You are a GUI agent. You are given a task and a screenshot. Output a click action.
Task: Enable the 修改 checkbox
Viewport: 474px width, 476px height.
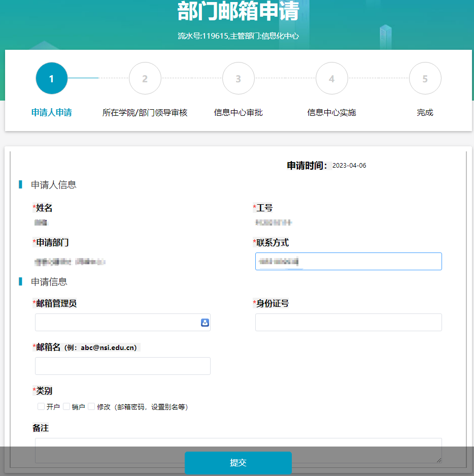coord(92,406)
